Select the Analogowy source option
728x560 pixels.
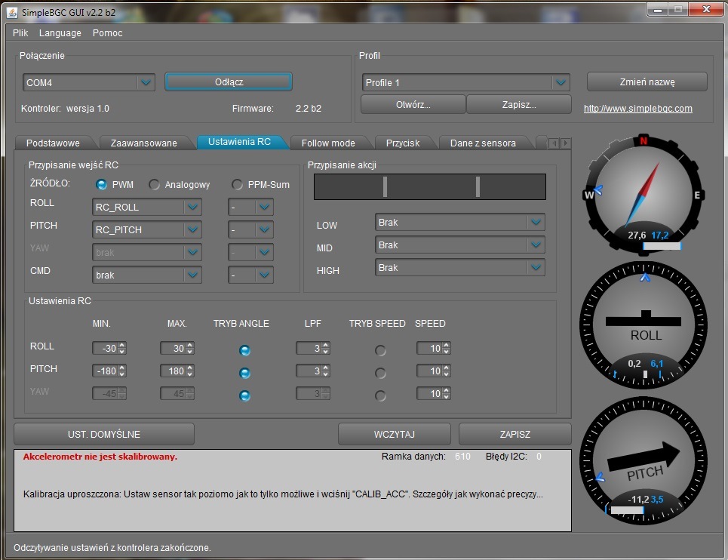tap(155, 185)
